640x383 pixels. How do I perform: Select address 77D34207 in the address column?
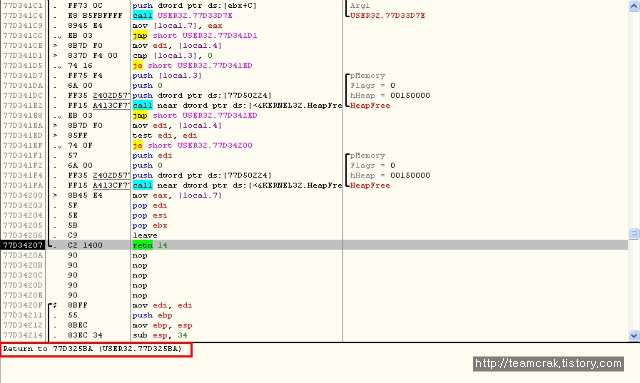[22, 245]
